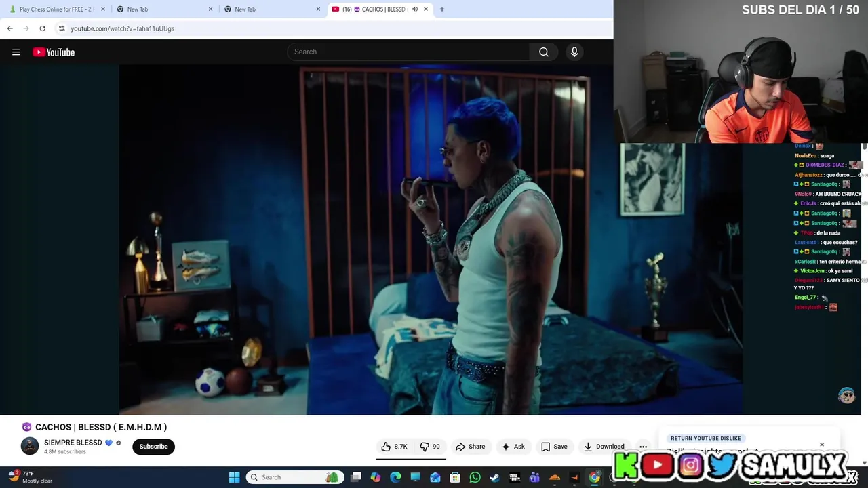Go to YouTube home via the logo
868x488 pixels.
[x=54, y=52]
